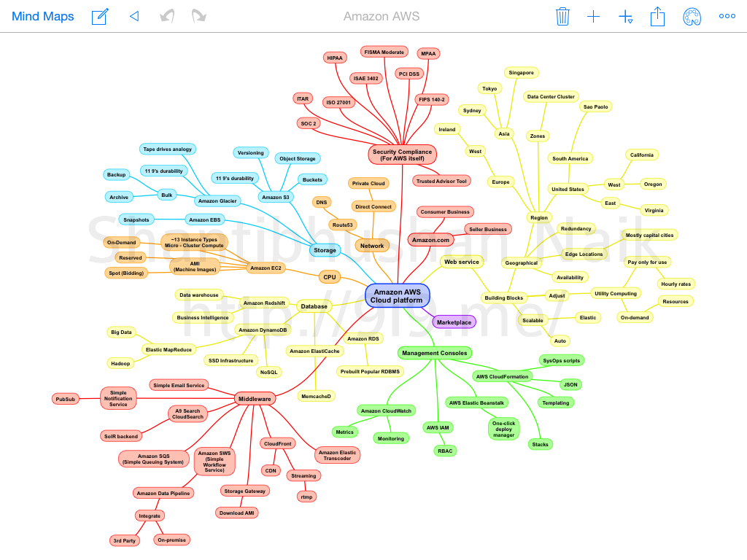Select the CPU node
Image resolution: width=747 pixels, height=560 pixels.
coord(330,276)
